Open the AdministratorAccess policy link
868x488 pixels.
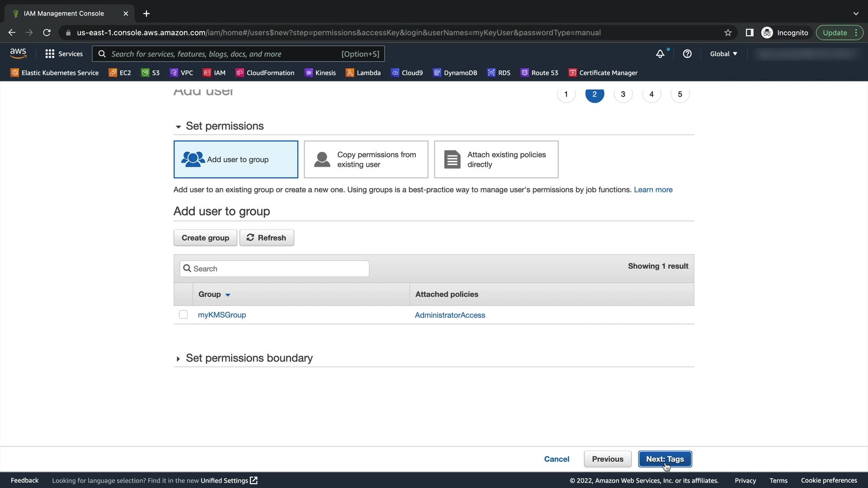tap(450, 315)
